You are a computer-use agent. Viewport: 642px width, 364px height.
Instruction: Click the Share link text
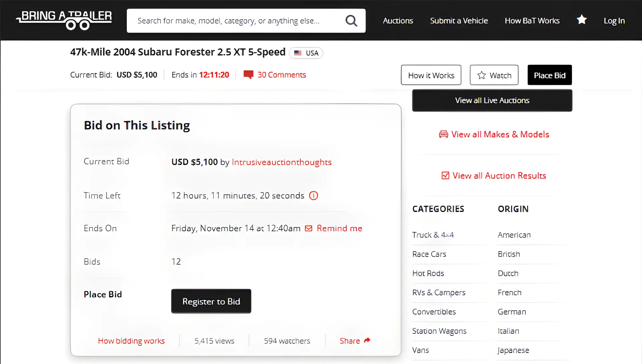(350, 341)
